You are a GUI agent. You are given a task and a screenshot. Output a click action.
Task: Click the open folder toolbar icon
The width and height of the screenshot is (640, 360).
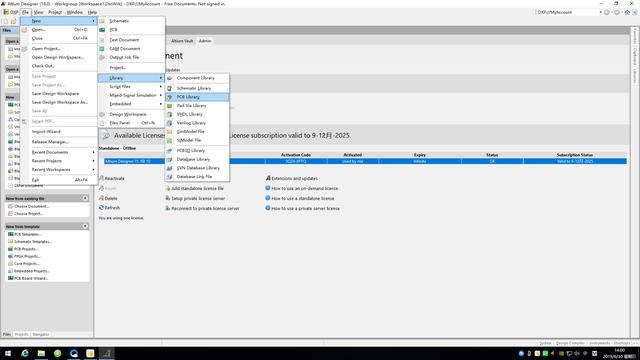[x=14, y=21]
